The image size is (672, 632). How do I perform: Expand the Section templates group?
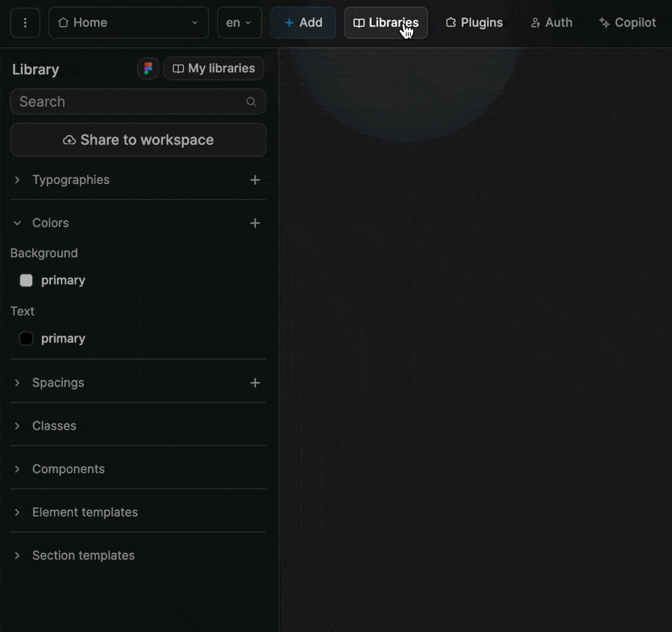coord(16,555)
